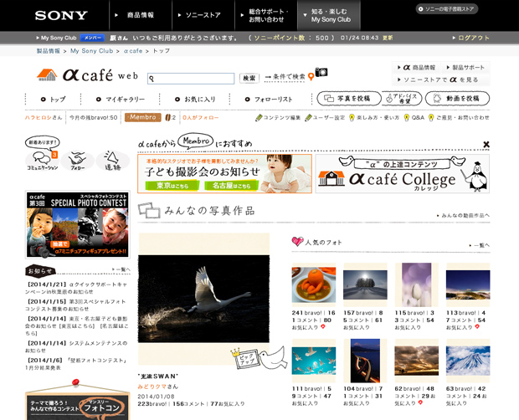This screenshot has height=420, width=519.
Task: Click the SONY logo
Action: (61, 15)
